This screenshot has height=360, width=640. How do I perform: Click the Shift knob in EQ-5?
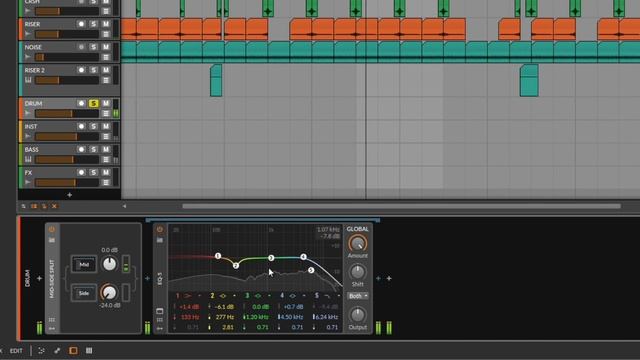[x=358, y=272]
